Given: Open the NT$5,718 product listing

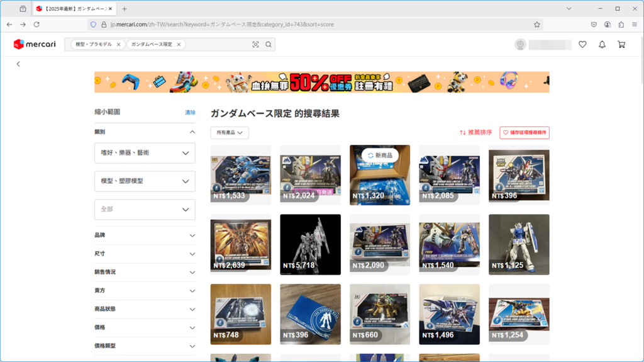Looking at the screenshot, I should (310, 244).
